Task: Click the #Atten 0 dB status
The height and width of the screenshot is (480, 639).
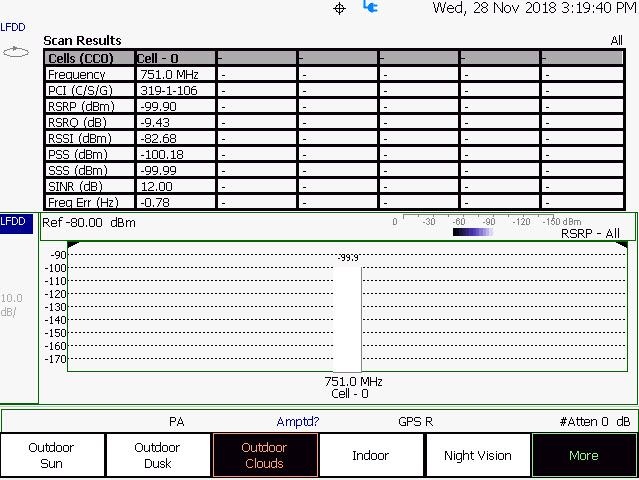Action: 595,421
